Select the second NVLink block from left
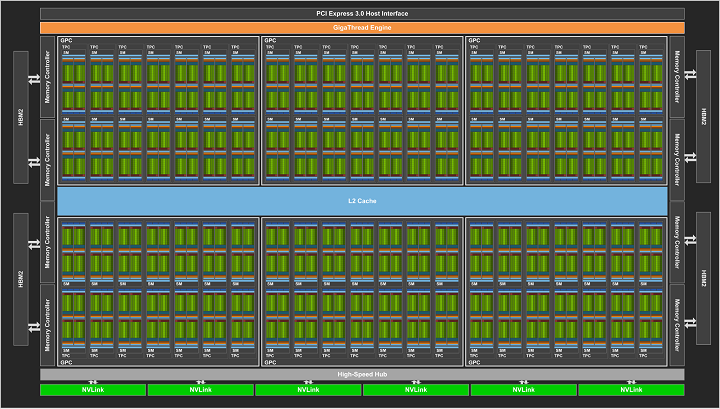The height and width of the screenshot is (409, 720). [200, 390]
